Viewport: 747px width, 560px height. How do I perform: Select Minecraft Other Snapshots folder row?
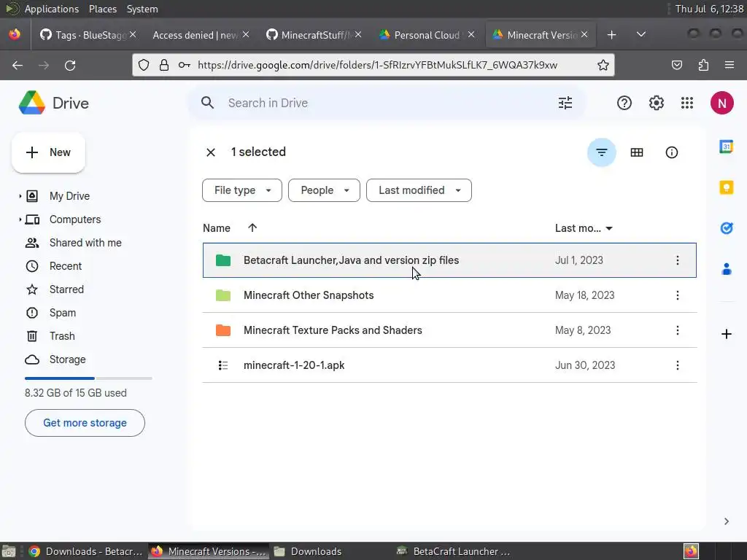click(449, 295)
